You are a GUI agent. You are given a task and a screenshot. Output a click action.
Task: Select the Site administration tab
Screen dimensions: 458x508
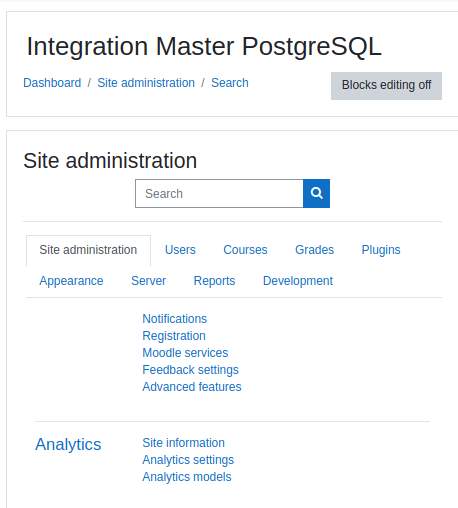(x=88, y=250)
